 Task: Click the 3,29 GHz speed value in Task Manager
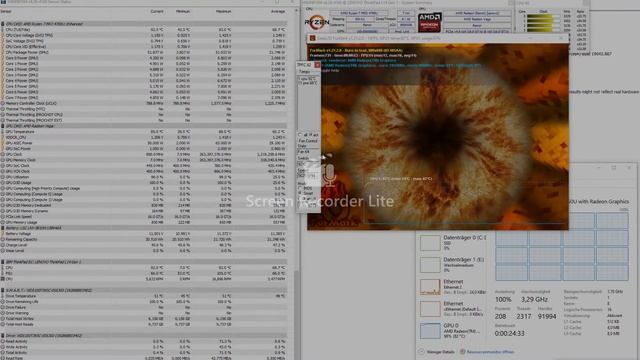[x=534, y=300]
